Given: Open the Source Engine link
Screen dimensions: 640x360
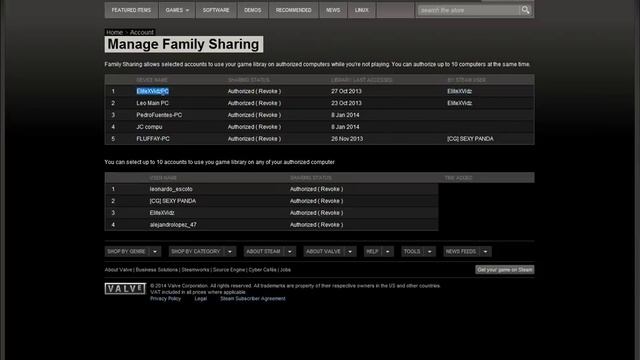Looking at the screenshot, I should pyautogui.click(x=229, y=270).
